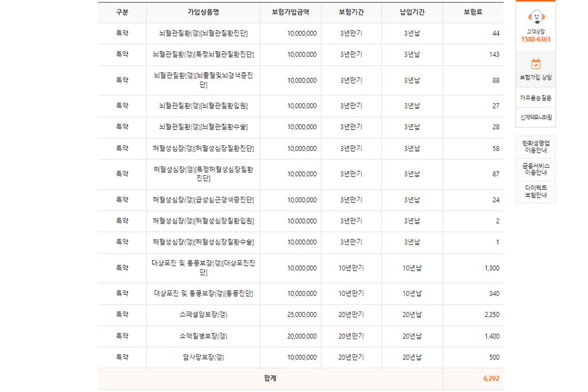Click premium value 1,400

(x=492, y=336)
